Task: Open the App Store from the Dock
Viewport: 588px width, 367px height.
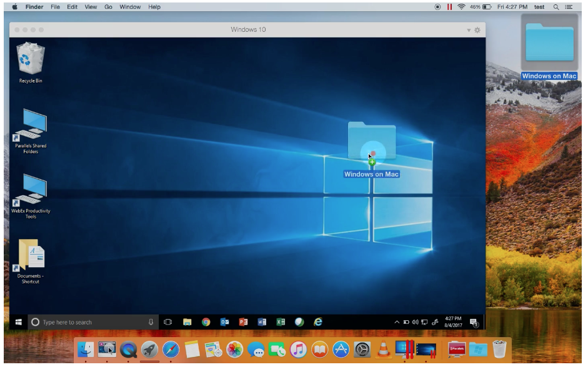Action: 341,350
